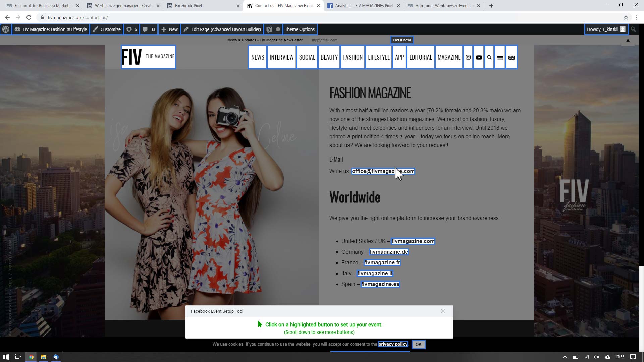644x362 pixels.
Task: Open the Windows Start menu
Action: [x=6, y=357]
